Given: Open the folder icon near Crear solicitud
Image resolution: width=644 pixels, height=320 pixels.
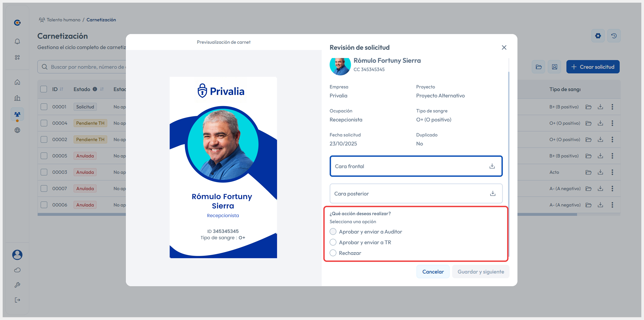Looking at the screenshot, I should click(x=538, y=67).
